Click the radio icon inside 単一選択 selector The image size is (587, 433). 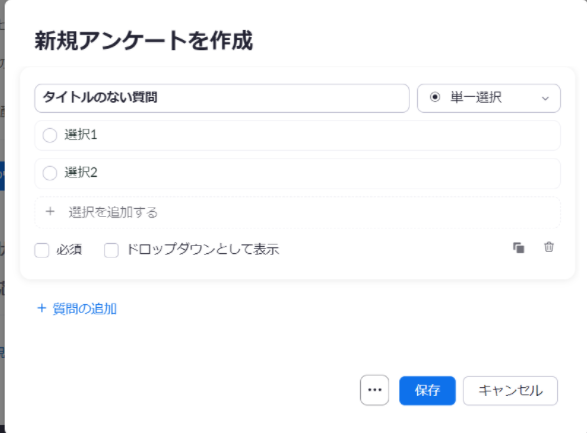[x=435, y=97]
